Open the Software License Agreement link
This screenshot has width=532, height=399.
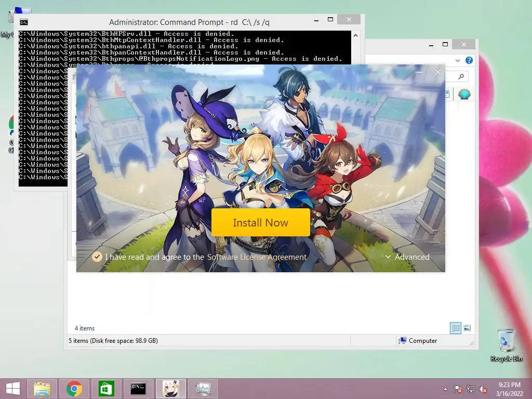click(257, 257)
